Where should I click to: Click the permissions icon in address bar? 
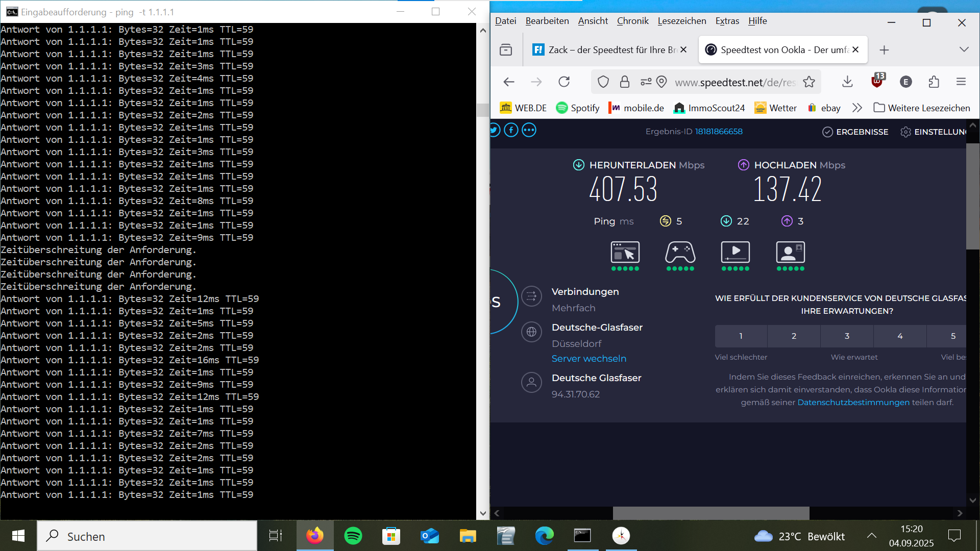click(x=646, y=82)
